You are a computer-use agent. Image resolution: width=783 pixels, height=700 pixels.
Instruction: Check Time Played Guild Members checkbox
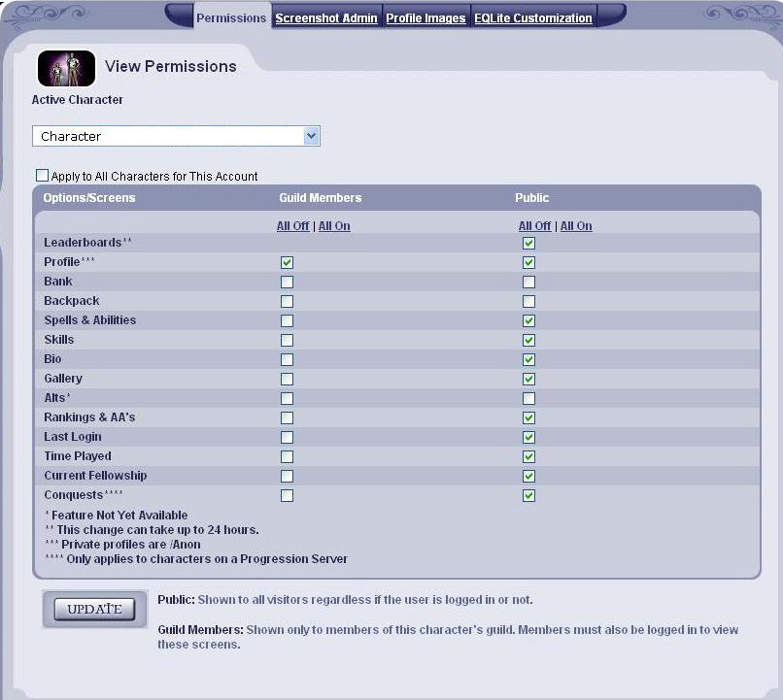pyautogui.click(x=288, y=457)
